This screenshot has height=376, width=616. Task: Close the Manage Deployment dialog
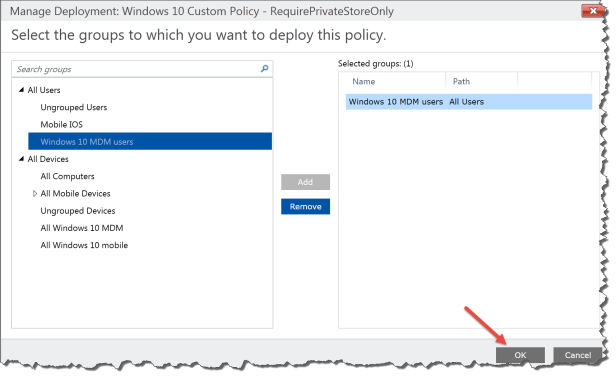[x=593, y=11]
